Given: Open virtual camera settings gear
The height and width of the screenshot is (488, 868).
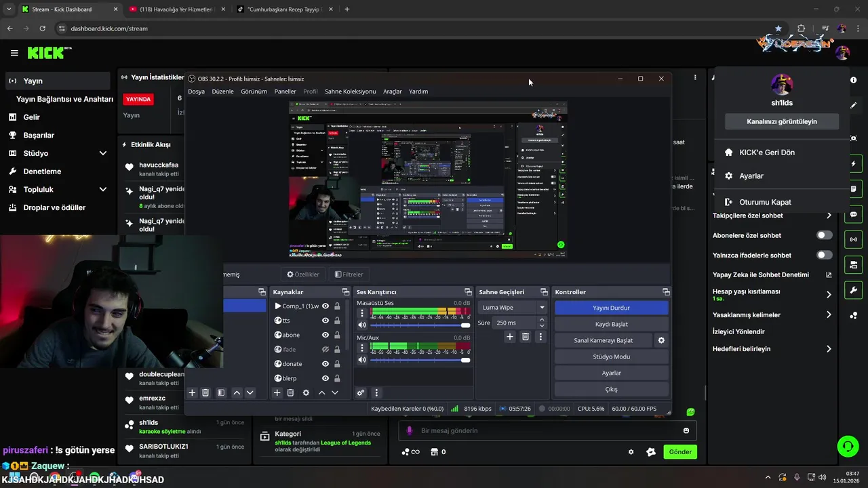Looking at the screenshot, I should pos(661,340).
